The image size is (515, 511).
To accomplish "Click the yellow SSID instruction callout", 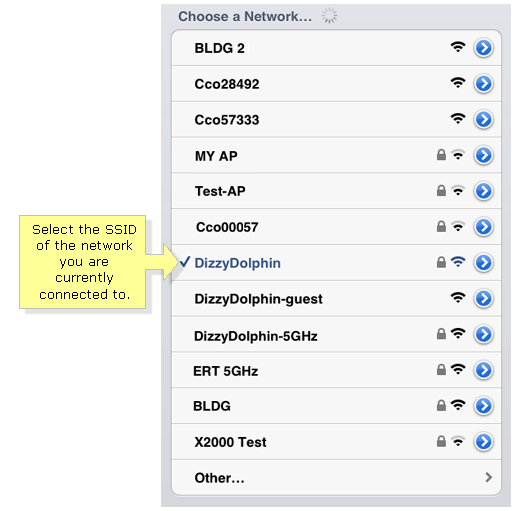I will pyautogui.click(x=82, y=262).
